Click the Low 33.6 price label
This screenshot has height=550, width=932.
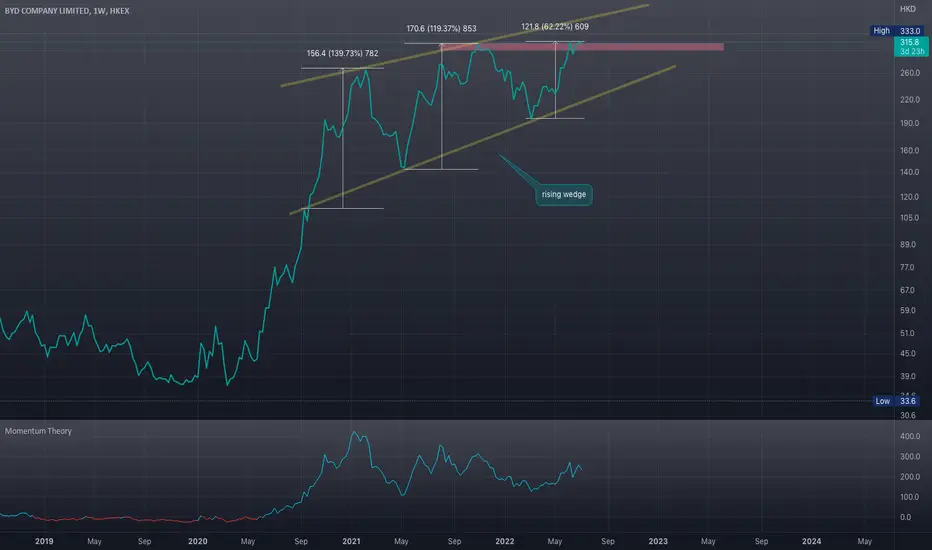[896, 401]
